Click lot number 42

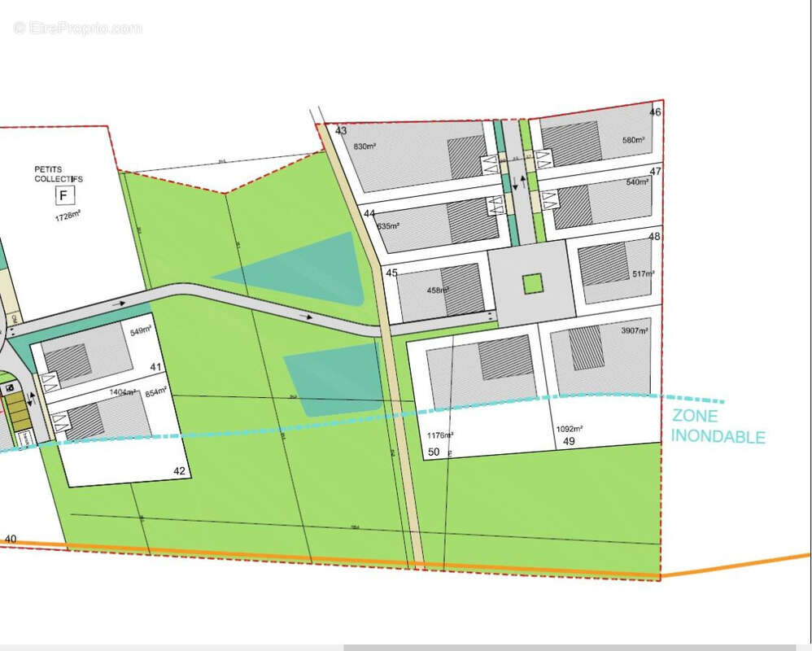(179, 471)
